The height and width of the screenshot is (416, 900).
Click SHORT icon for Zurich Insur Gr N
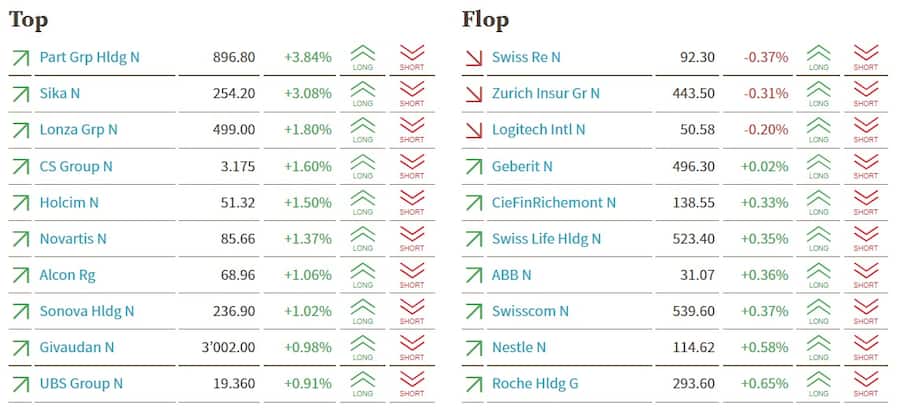866,93
